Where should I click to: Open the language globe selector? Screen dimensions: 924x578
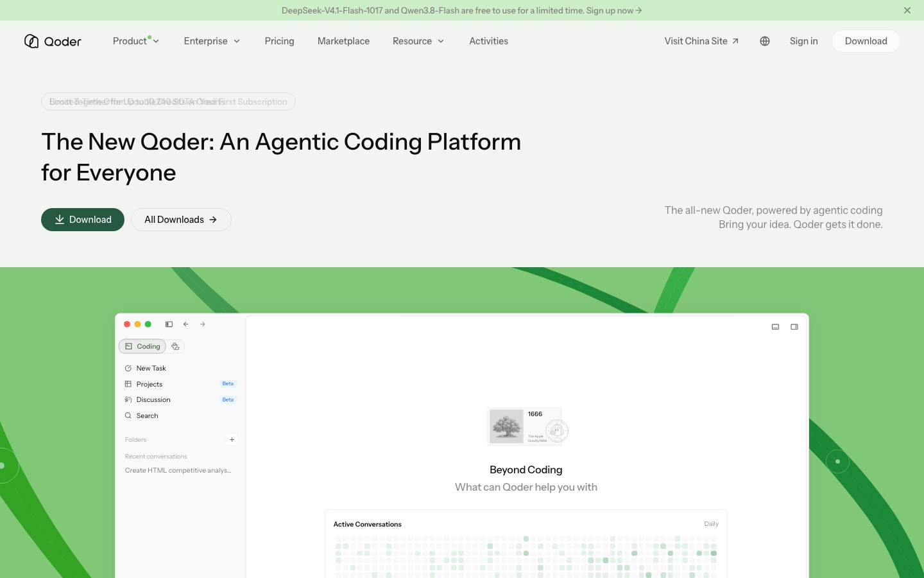764,41
